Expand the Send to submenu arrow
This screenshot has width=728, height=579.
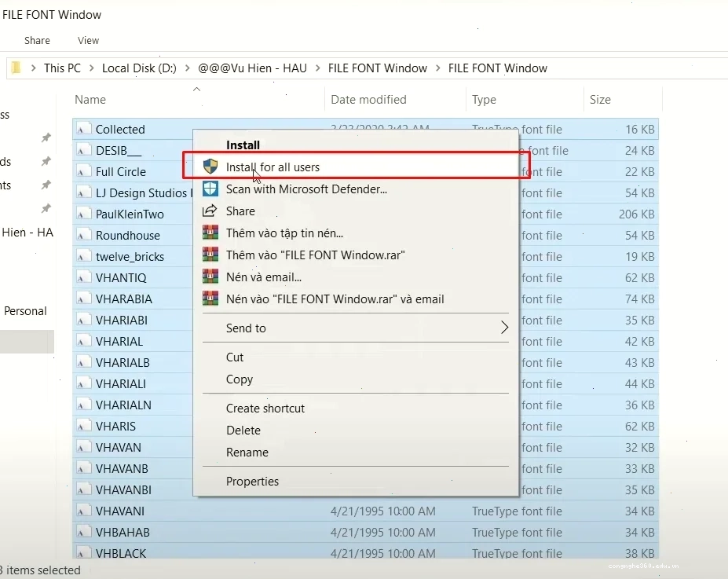[505, 328]
